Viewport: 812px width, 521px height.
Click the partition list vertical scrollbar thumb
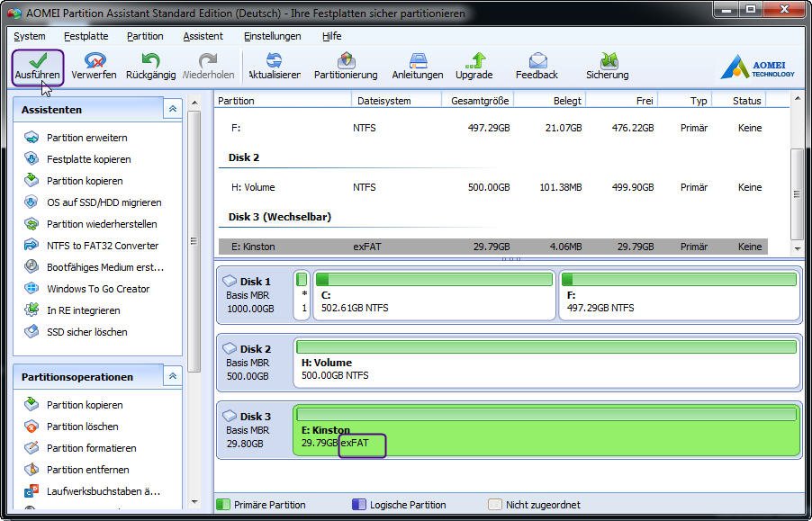coord(797,194)
